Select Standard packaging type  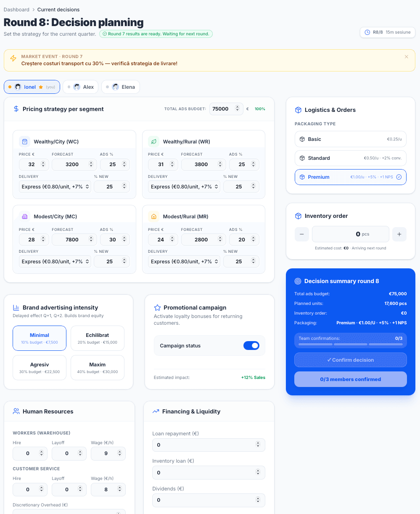pos(351,158)
